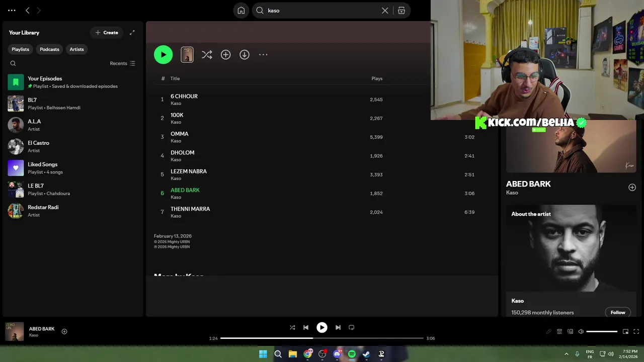Filter library by Playlists

(x=20, y=49)
